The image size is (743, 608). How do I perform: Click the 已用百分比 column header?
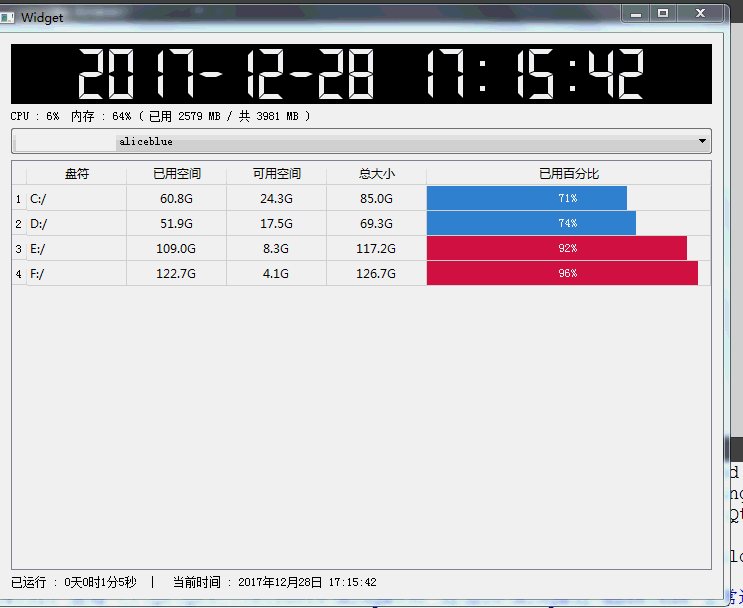pos(569,174)
